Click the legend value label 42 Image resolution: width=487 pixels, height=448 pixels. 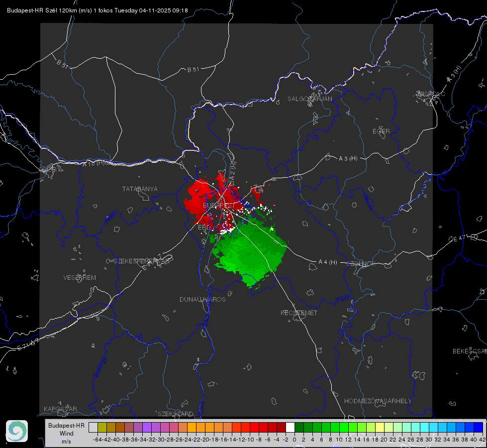point(482,440)
